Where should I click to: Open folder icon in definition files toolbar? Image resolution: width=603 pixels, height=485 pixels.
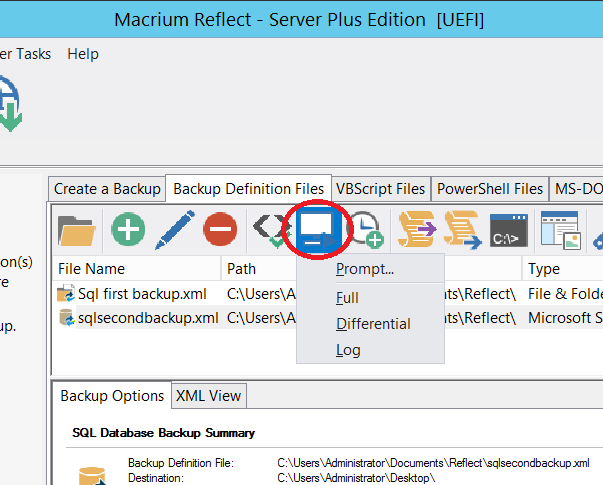[77, 230]
